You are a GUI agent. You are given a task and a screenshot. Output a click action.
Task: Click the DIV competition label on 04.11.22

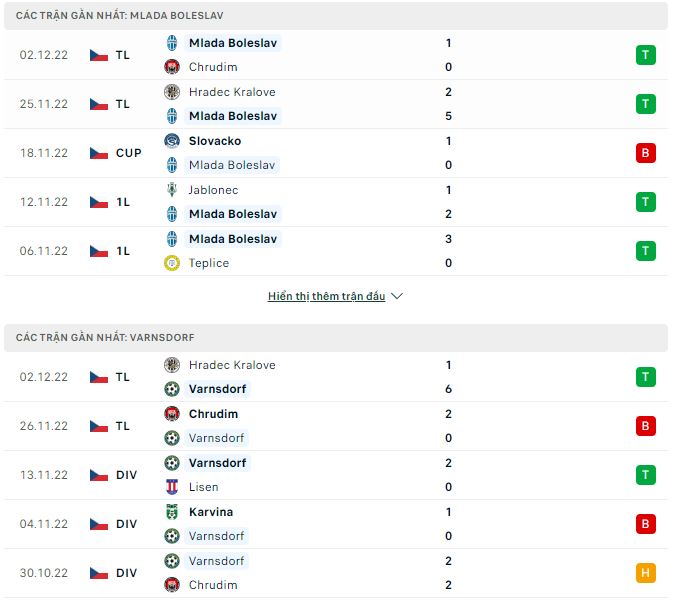pyautogui.click(x=126, y=524)
